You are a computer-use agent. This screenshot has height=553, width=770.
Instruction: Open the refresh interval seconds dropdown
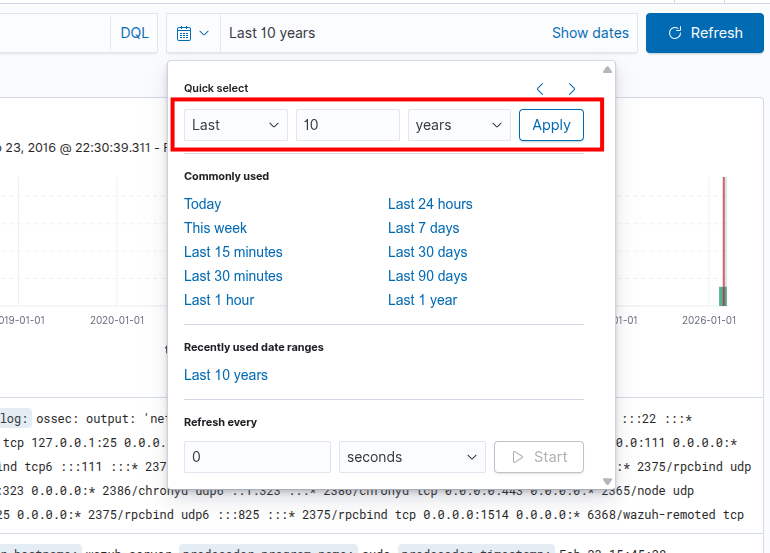(412, 457)
